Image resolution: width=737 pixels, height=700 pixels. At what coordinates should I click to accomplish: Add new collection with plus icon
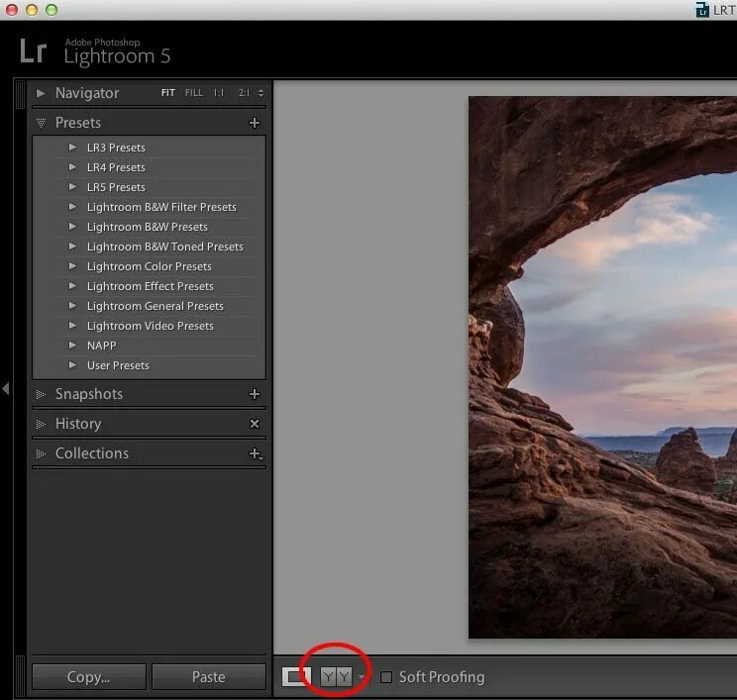click(256, 453)
